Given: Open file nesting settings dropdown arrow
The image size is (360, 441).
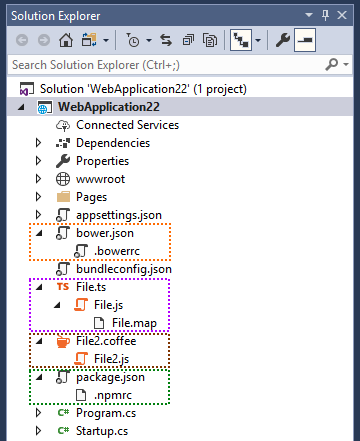Looking at the screenshot, I should point(258,41).
